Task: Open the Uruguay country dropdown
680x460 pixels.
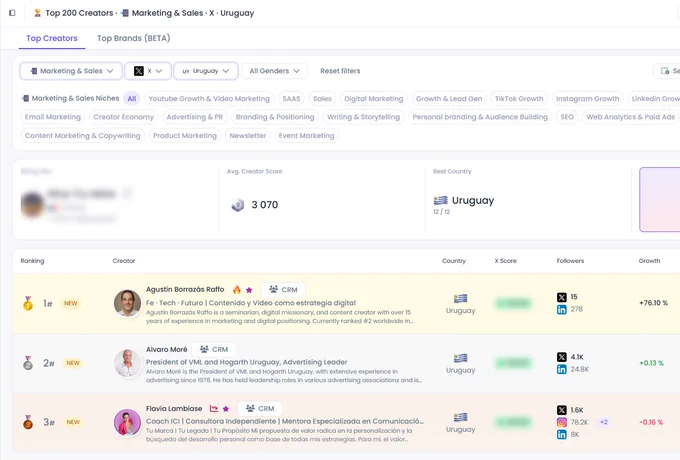Action: (206, 71)
